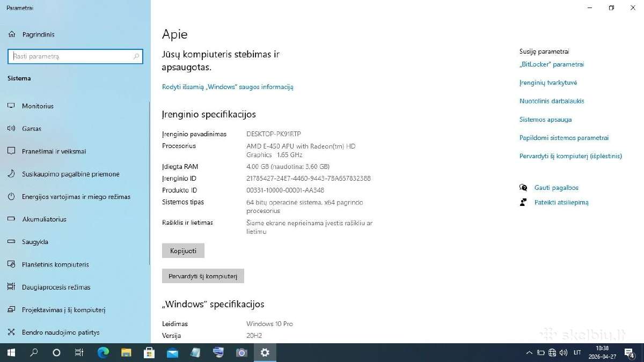644x362 pixels.
Task: Click the Gauti pagalbos chat icon
Action: pos(523,188)
